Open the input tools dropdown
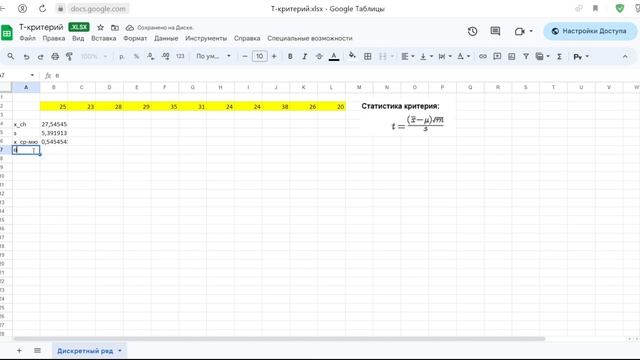This screenshot has width=640, height=360. (x=580, y=56)
